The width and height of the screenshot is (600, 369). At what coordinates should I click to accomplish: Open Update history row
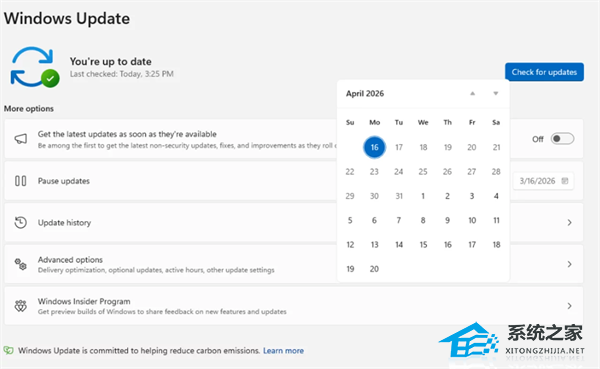[x=293, y=222]
